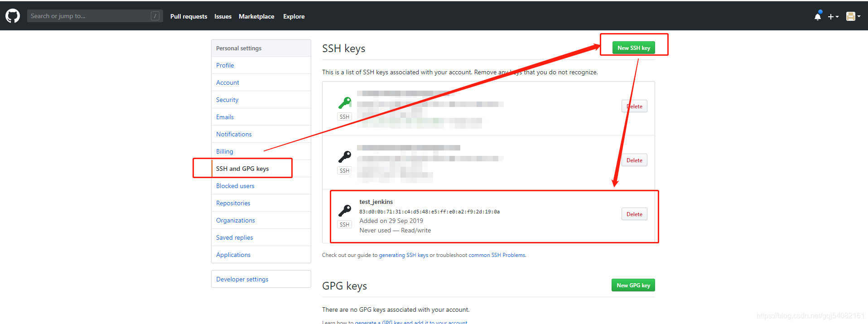
Task: Open Emails settings page
Action: click(x=261, y=117)
